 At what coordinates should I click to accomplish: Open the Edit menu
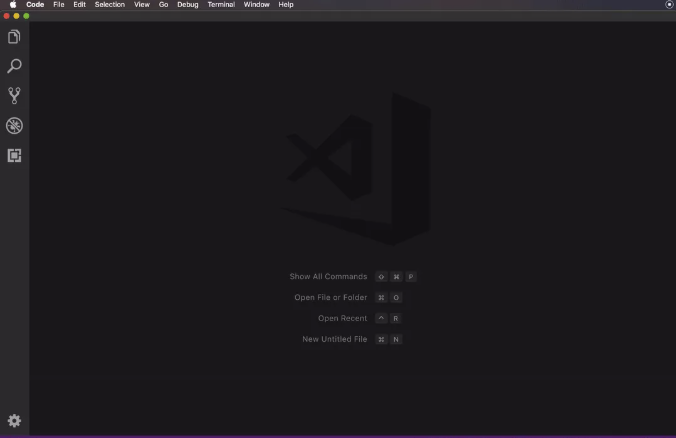[79, 5]
